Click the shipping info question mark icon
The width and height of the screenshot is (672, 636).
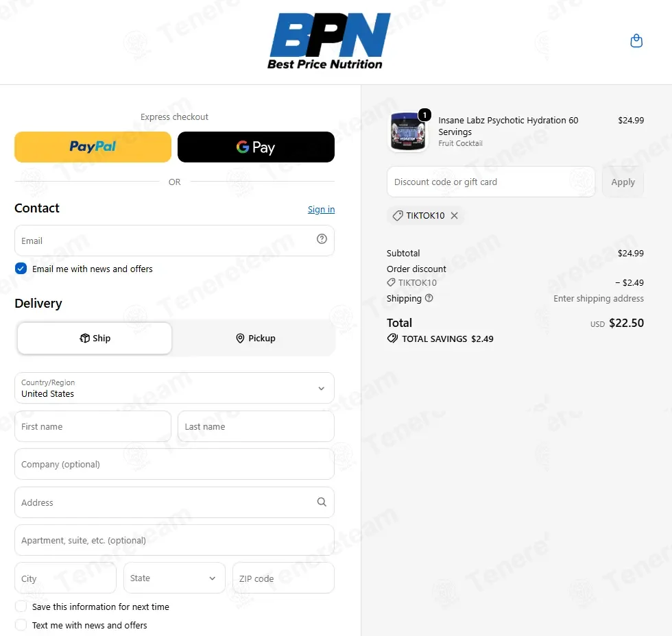point(429,298)
